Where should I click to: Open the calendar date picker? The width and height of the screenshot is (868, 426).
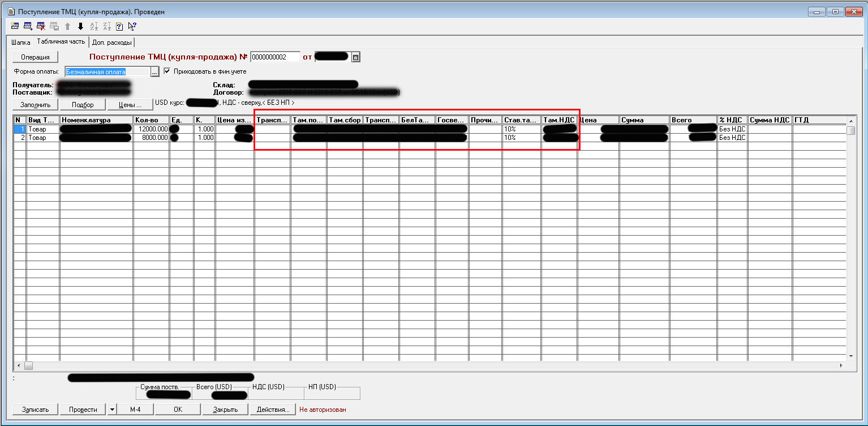coord(356,57)
